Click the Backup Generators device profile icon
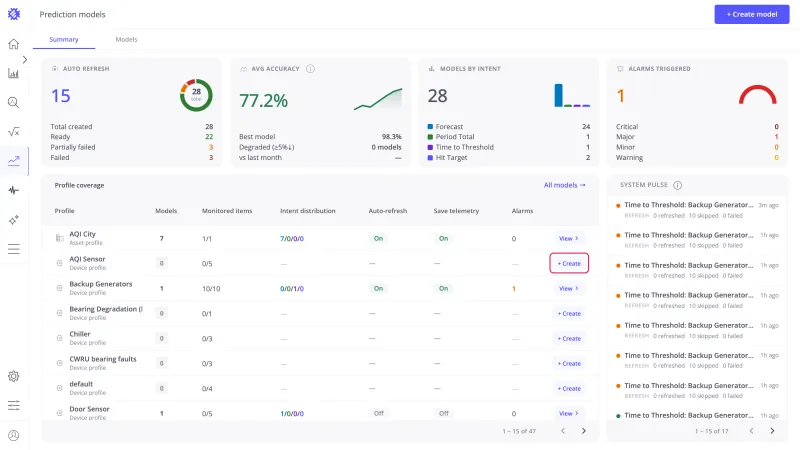 (59, 288)
